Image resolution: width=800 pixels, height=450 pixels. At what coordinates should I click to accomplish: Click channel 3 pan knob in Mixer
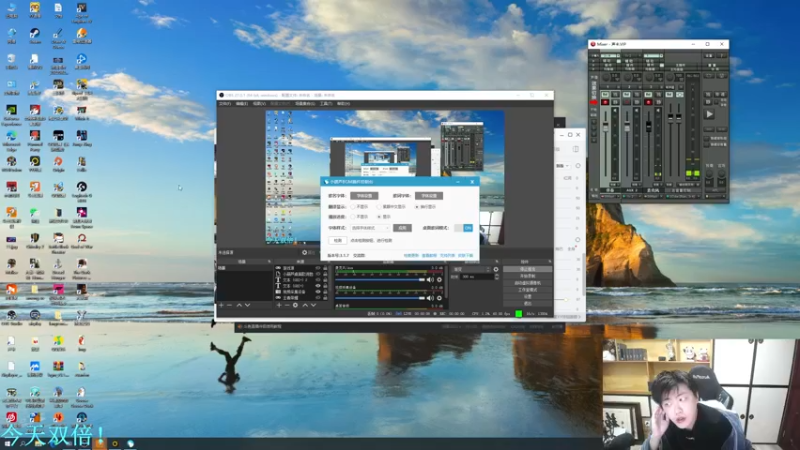click(x=649, y=78)
